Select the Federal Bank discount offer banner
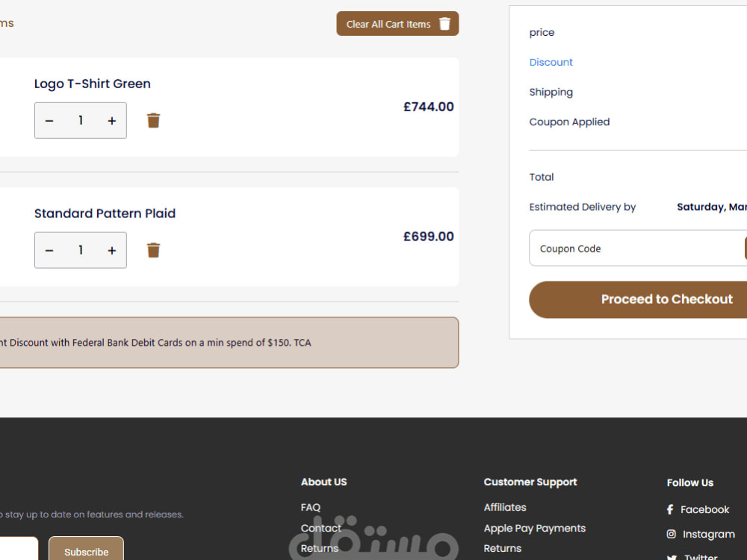Screen dimensions: 747x560 click(x=229, y=343)
